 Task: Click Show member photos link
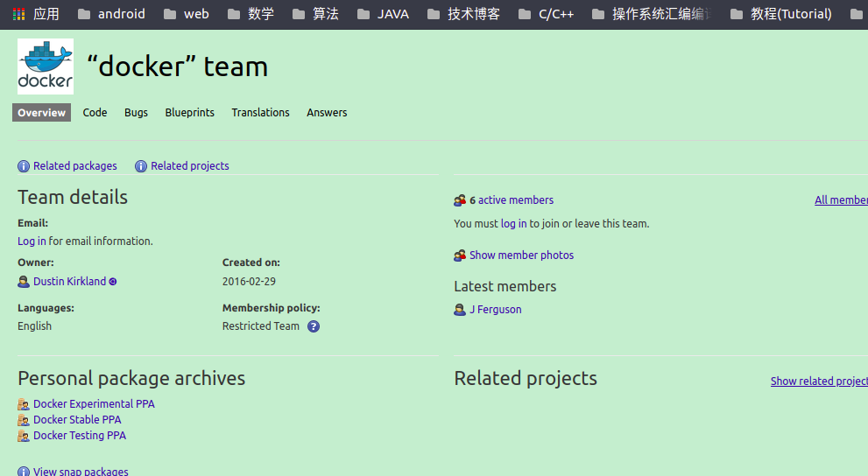(521, 255)
